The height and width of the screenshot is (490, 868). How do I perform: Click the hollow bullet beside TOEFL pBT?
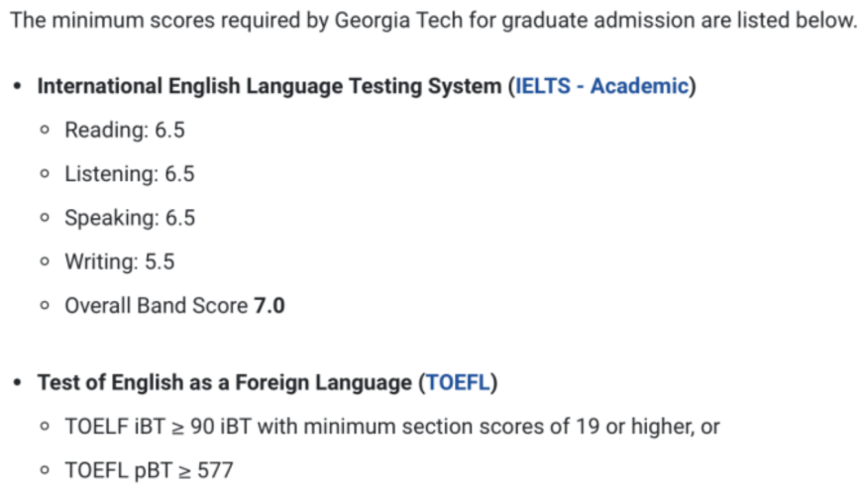click(45, 470)
